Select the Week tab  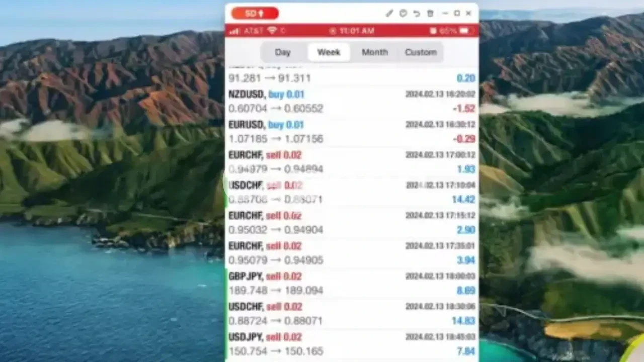(x=329, y=52)
